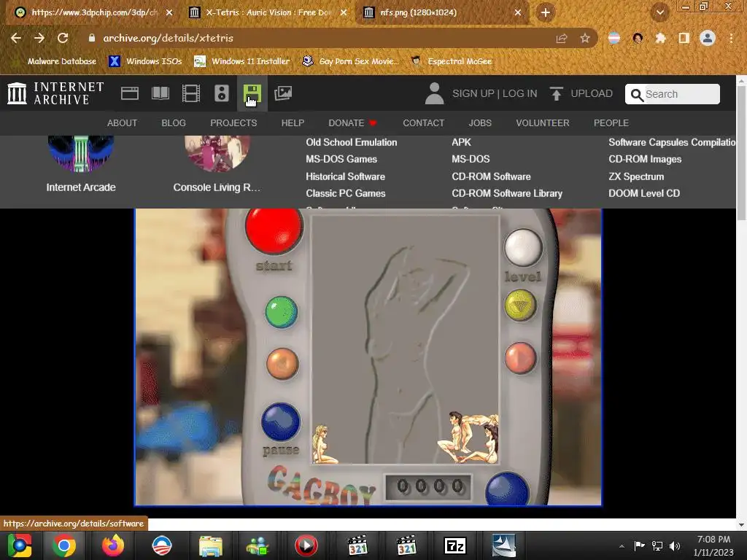The height and width of the screenshot is (560, 747).
Task: Reload the page with the refresh icon
Action: click(x=63, y=38)
